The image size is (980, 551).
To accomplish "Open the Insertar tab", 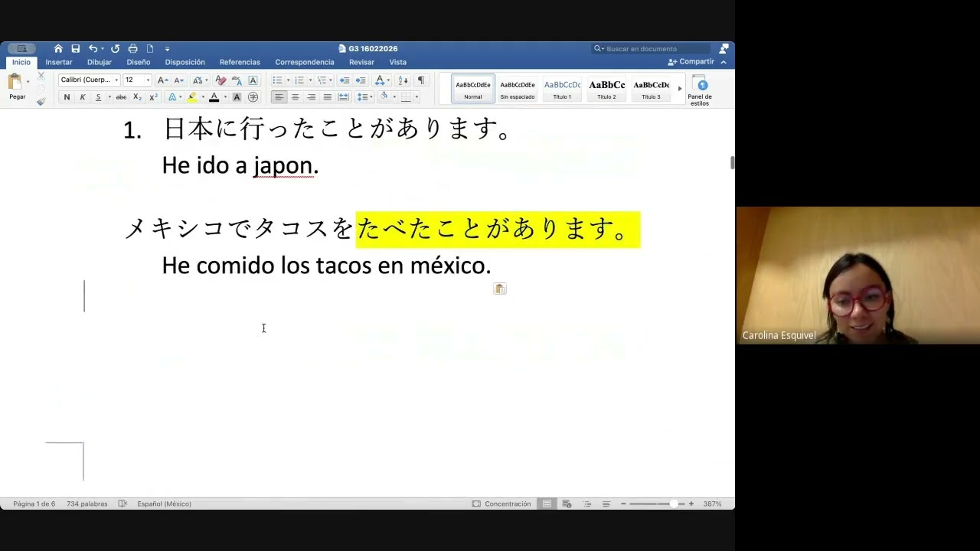I will (x=59, y=62).
